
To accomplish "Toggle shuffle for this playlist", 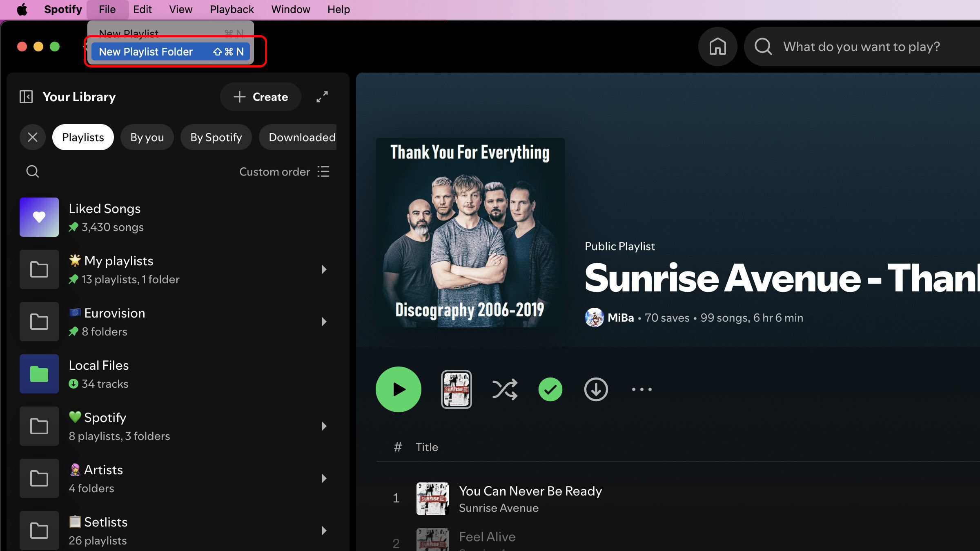I will (x=505, y=389).
